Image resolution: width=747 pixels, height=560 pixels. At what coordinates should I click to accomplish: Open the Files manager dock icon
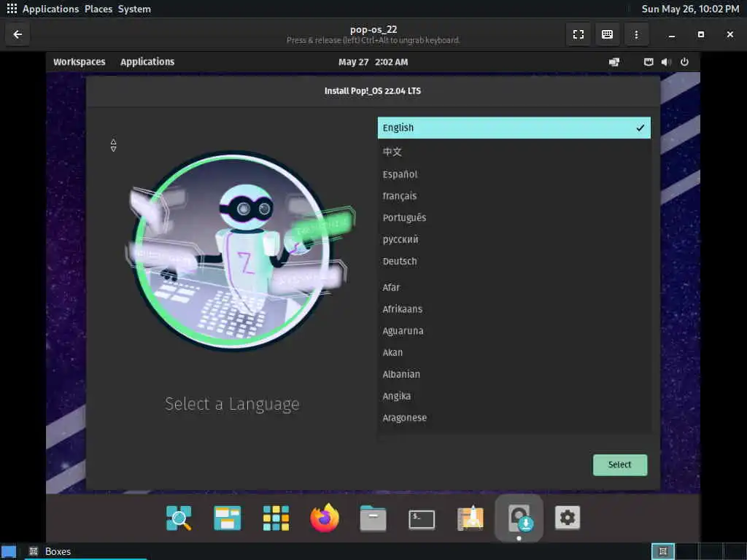pyautogui.click(x=373, y=518)
